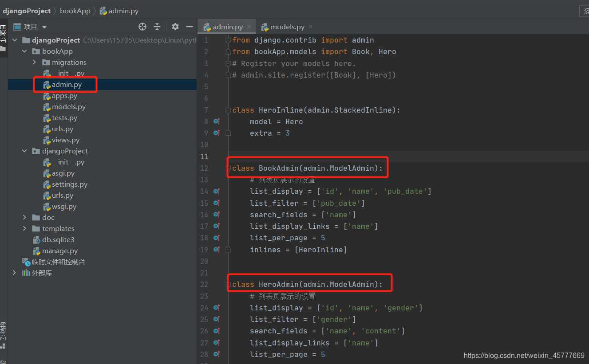This screenshot has width=589, height=364.
Task: Close the models.py tab
Action: [x=311, y=27]
